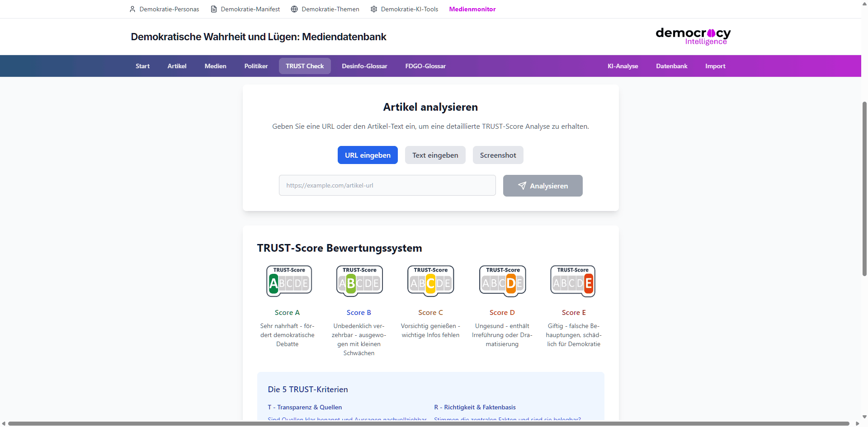The height and width of the screenshot is (427, 868).
Task: Go to the Start tab
Action: tap(142, 66)
